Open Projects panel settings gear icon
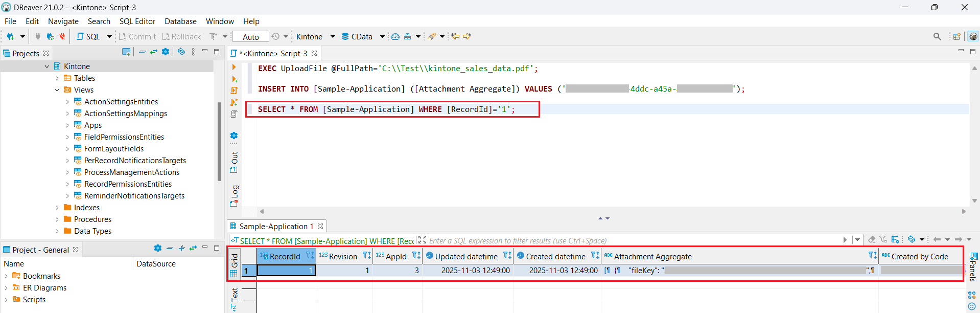980x313 pixels. click(166, 52)
